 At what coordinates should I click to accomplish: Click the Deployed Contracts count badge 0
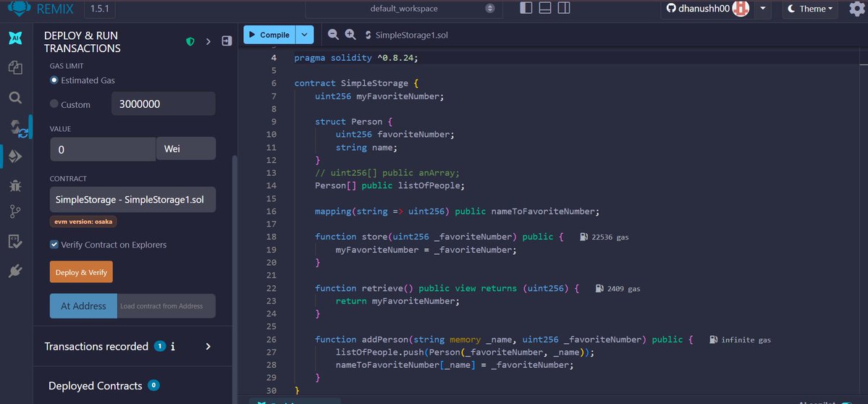point(154,385)
